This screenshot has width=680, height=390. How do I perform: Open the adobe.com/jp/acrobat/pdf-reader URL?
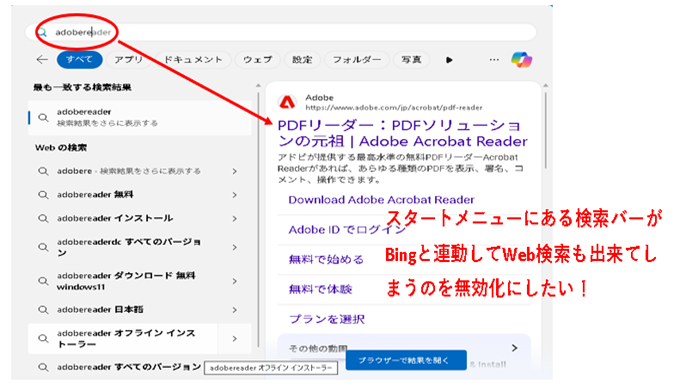point(394,108)
